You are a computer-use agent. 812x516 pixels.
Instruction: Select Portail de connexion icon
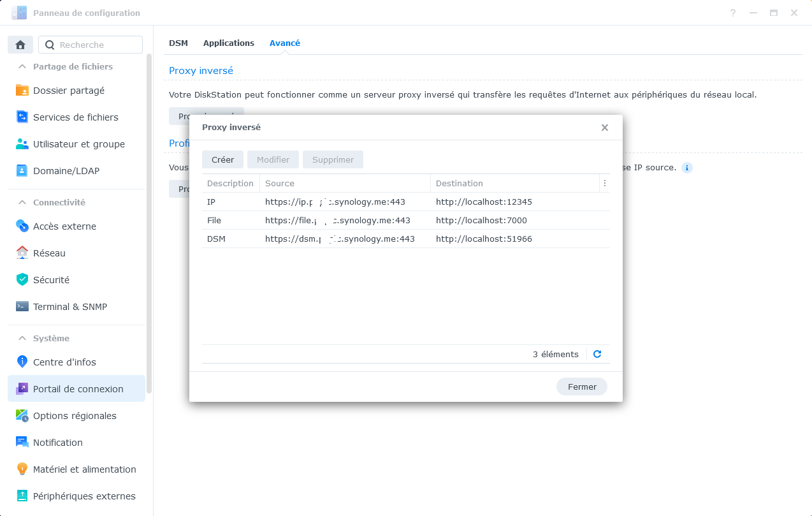point(22,389)
